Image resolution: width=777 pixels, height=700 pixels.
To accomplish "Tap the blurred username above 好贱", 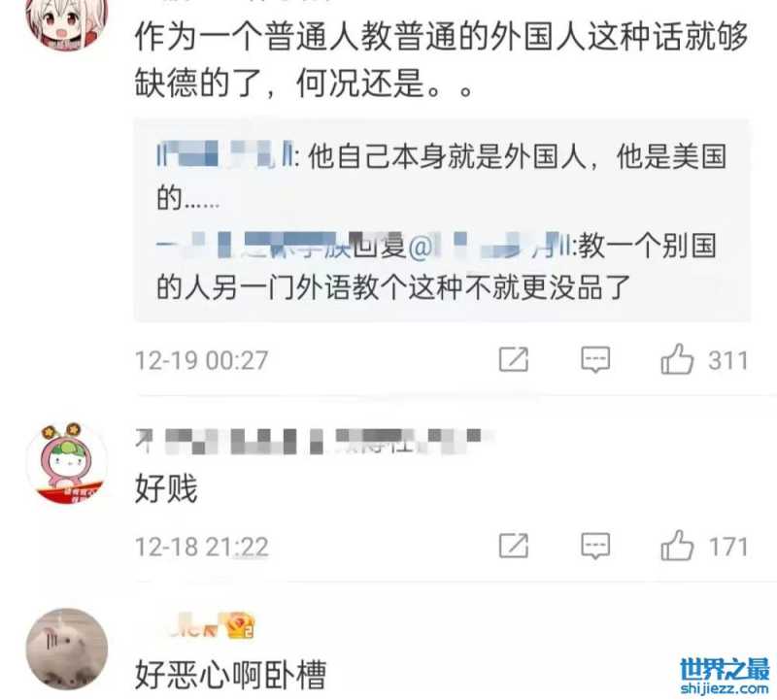I will 309,441.
